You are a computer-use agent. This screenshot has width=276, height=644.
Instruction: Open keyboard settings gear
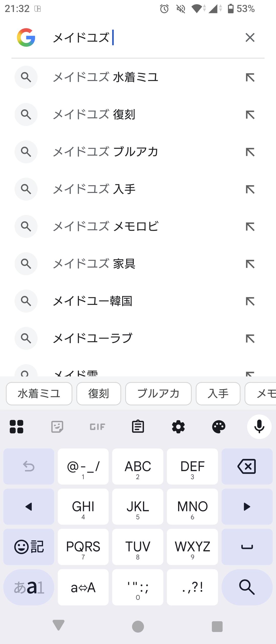(178, 427)
